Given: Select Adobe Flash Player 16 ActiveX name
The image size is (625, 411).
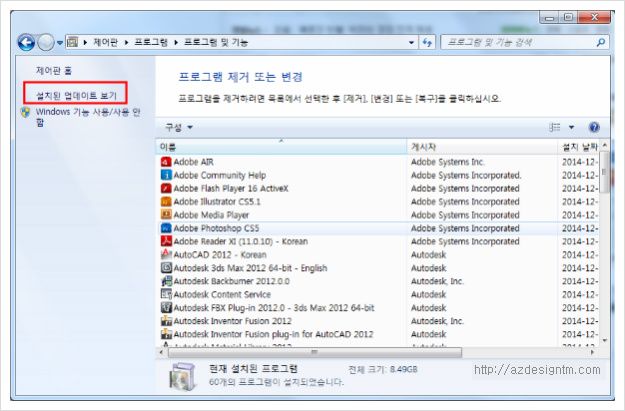Looking at the screenshot, I should pos(231,188).
